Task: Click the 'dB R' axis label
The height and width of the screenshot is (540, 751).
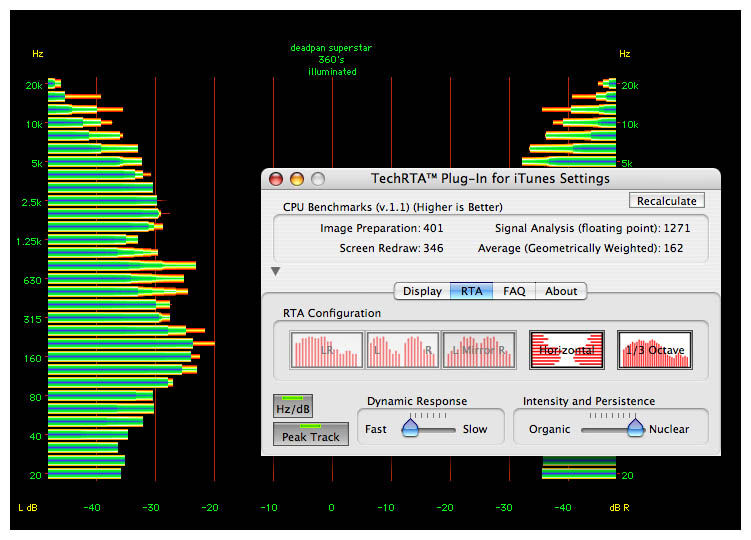Action: [x=619, y=507]
